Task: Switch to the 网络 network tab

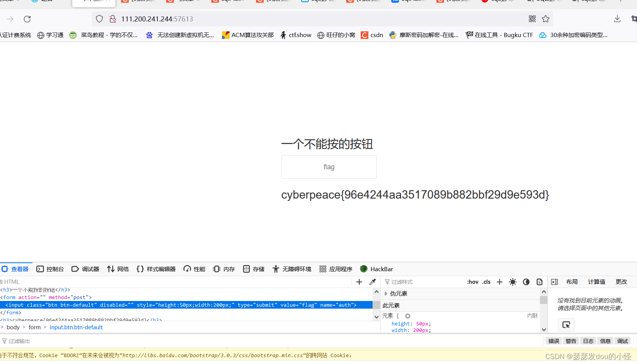Action: 118,269
